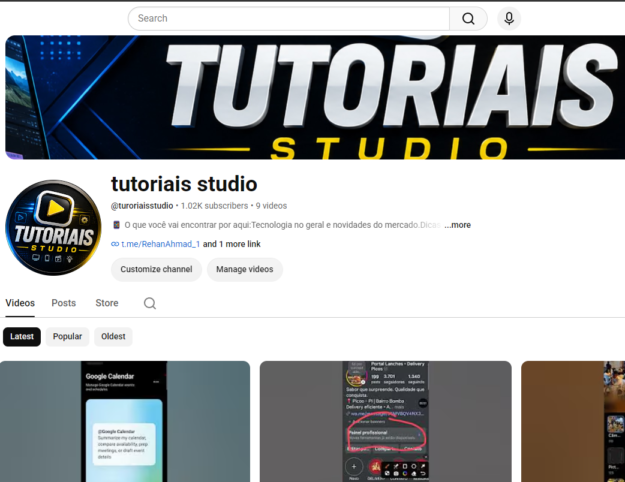
Task: Click the channel banner image
Action: [315, 97]
